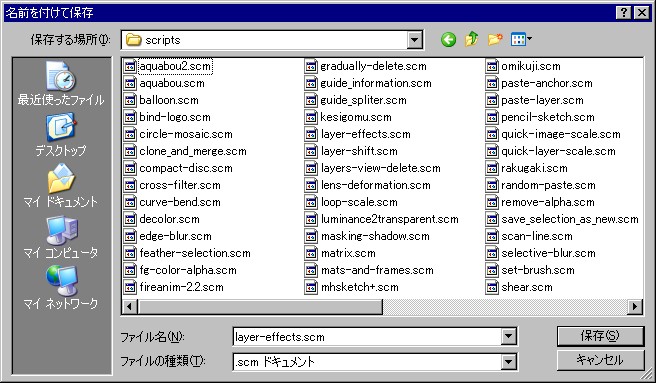
Task: Select file name mats-and-frames.scm
Action: pyautogui.click(x=377, y=270)
